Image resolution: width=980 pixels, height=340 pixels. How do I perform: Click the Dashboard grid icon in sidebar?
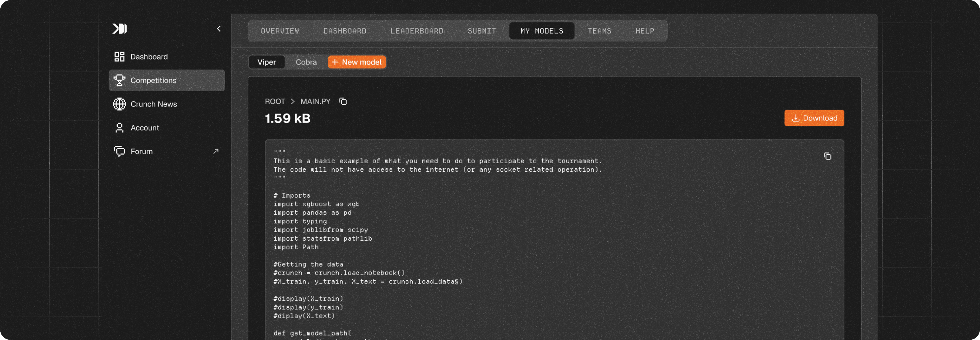click(119, 57)
